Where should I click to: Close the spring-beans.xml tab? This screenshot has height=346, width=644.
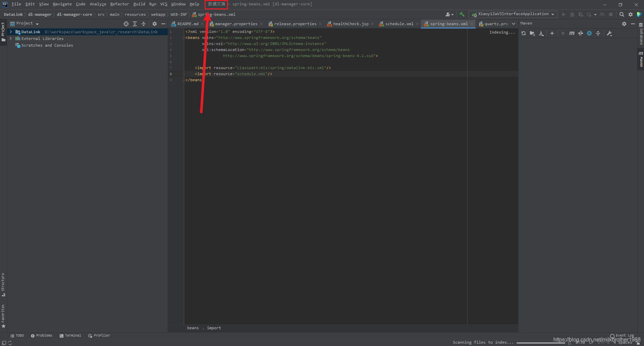[x=472, y=24]
